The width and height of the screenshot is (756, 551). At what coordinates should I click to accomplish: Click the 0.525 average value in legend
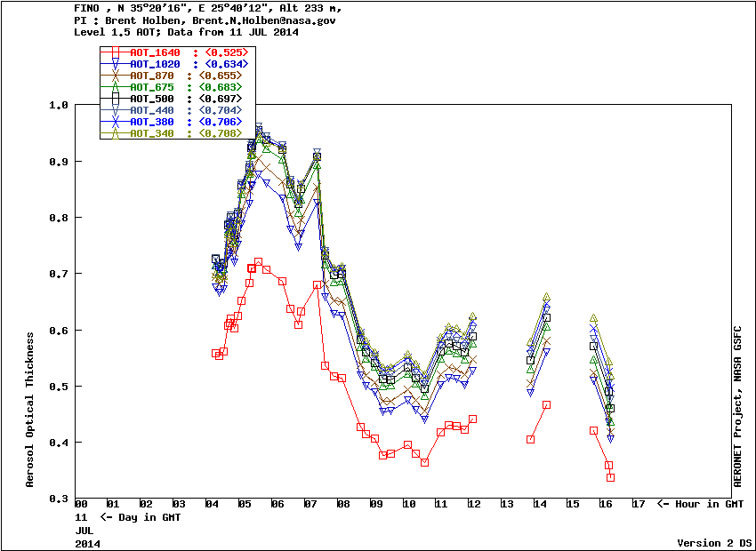pos(221,53)
